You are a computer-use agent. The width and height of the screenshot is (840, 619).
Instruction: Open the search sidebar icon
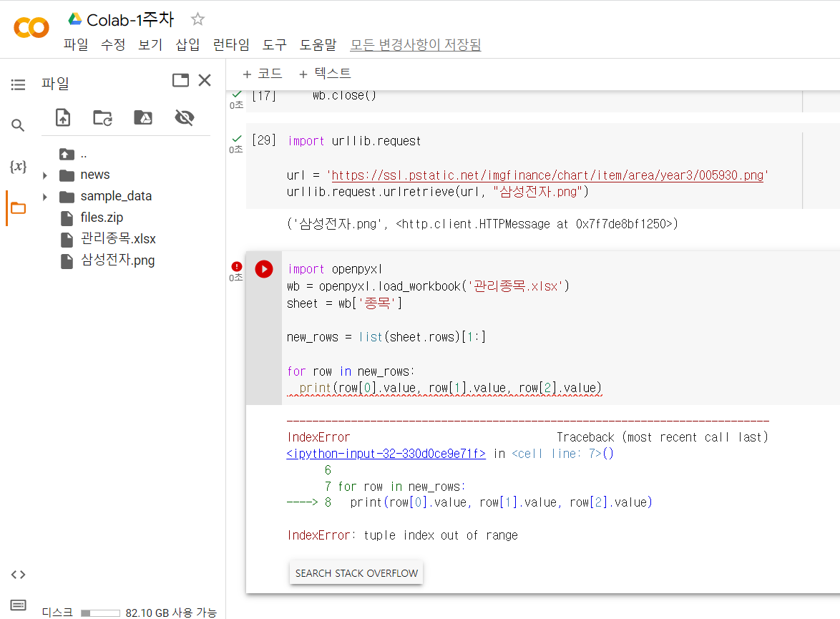(x=18, y=125)
